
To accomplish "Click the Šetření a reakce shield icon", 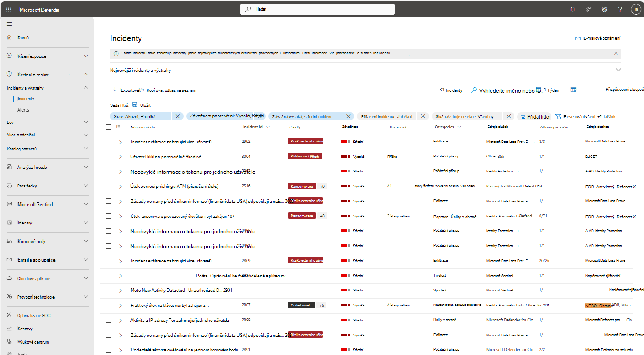I will 10,75.
